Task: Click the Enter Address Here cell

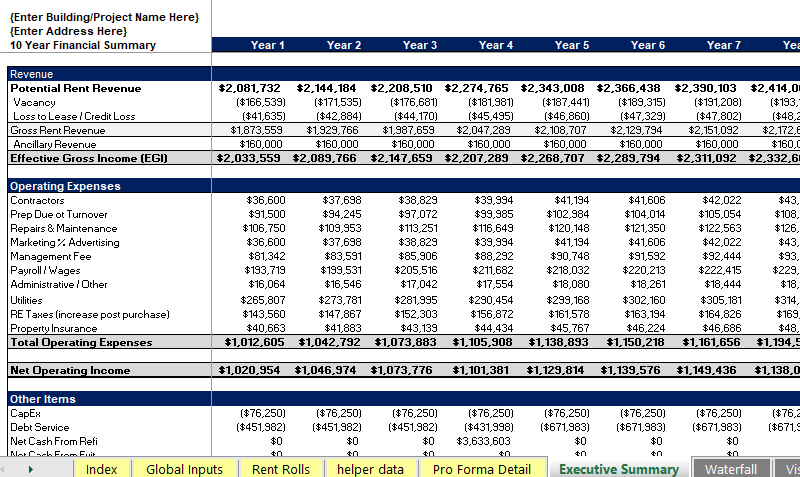Action: point(68,31)
